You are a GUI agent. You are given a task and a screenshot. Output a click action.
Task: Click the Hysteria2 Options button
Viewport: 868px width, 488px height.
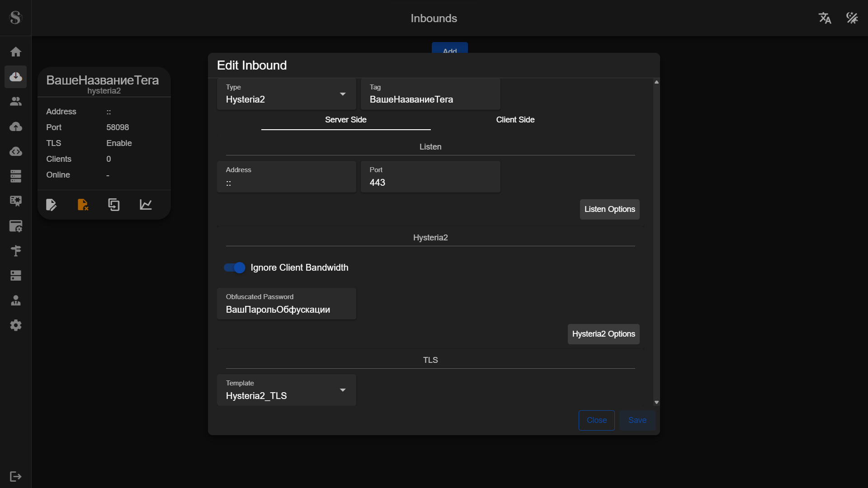603,334
